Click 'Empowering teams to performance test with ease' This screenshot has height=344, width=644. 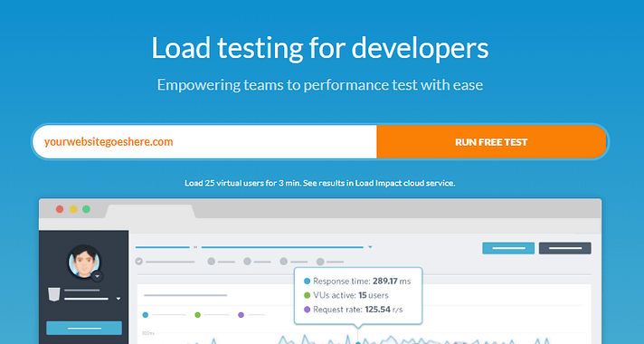(320, 85)
